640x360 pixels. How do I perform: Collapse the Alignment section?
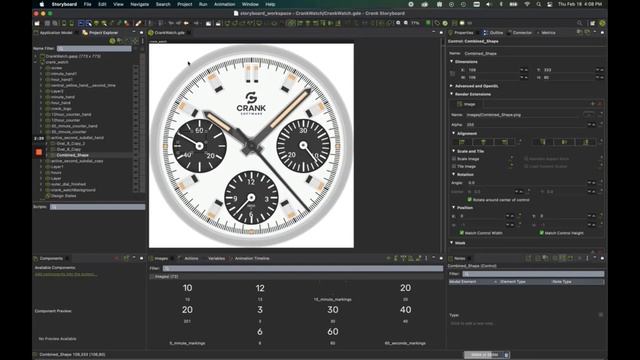coord(453,133)
